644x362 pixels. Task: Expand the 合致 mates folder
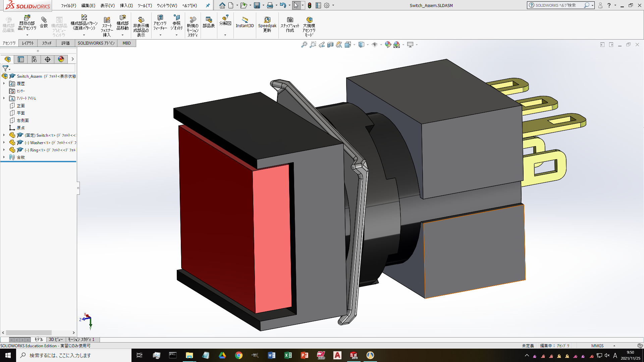pos(4,157)
